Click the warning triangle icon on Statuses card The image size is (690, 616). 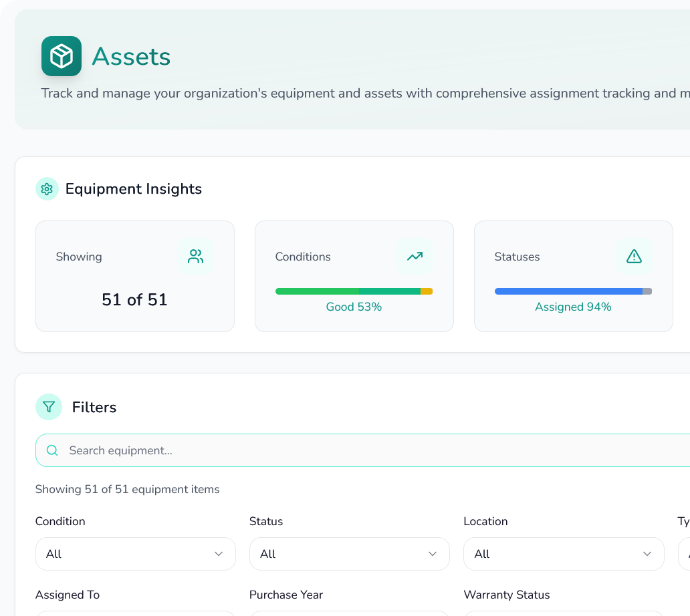pos(634,256)
